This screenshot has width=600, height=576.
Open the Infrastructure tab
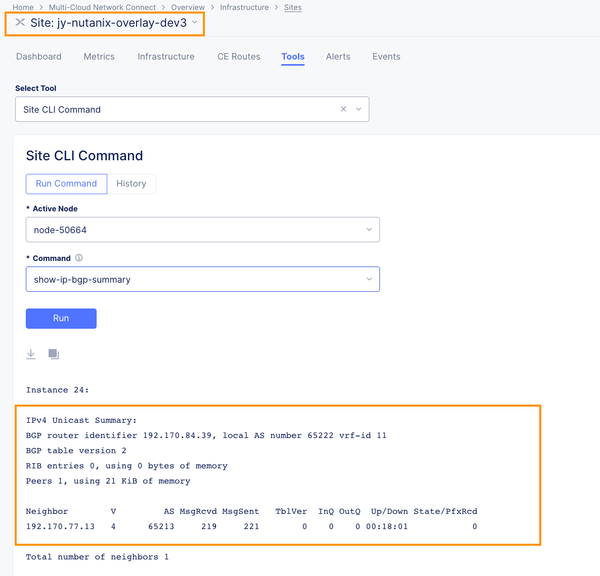click(166, 57)
